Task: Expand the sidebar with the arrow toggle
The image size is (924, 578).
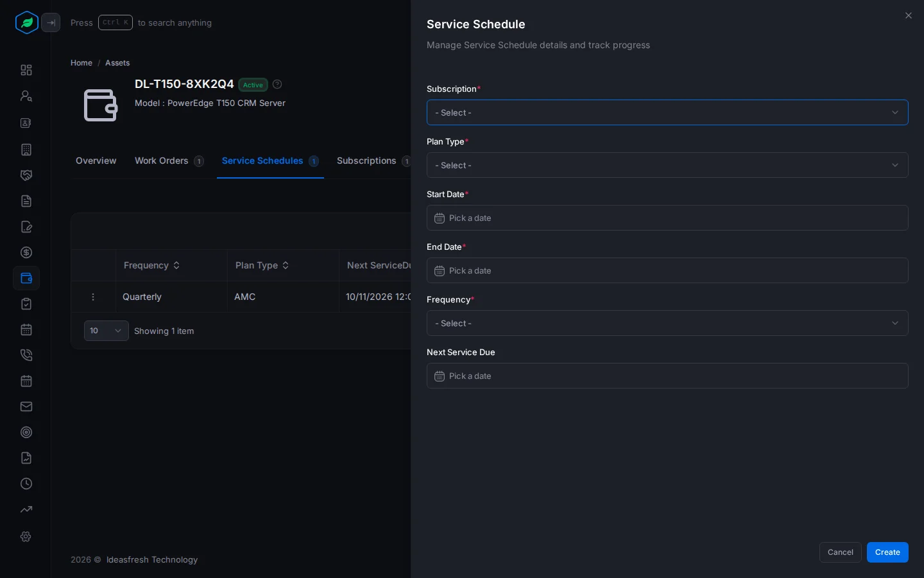Action: pyautogui.click(x=51, y=22)
